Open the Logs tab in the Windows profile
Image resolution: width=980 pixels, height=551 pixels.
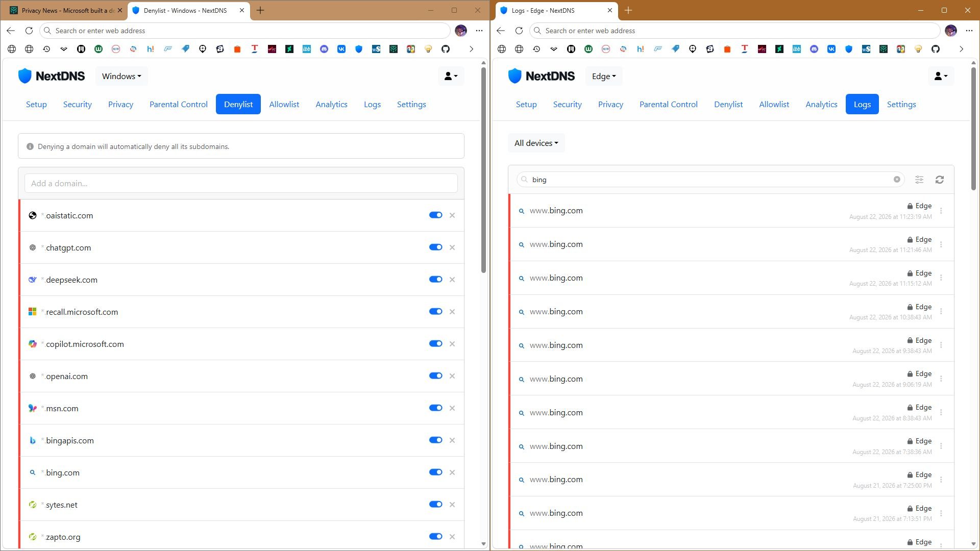tap(372, 104)
